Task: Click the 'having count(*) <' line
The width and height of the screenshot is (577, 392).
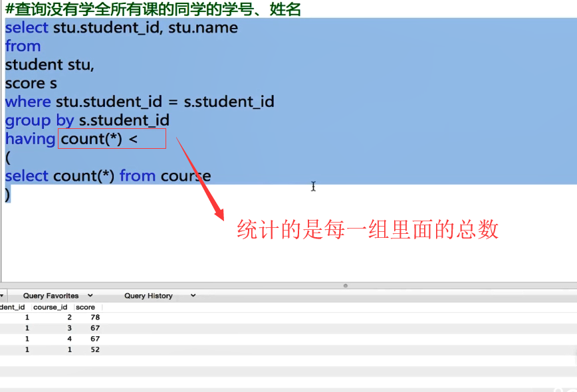Action: (x=71, y=139)
